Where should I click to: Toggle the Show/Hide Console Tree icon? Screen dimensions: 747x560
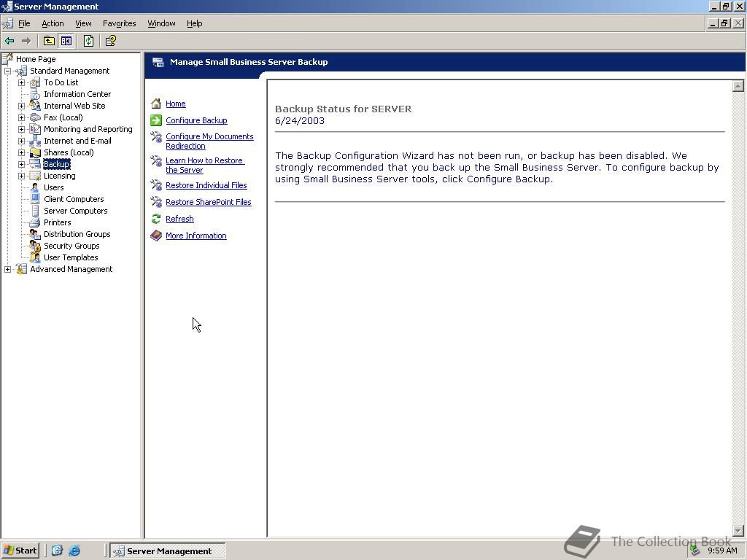tap(66, 41)
